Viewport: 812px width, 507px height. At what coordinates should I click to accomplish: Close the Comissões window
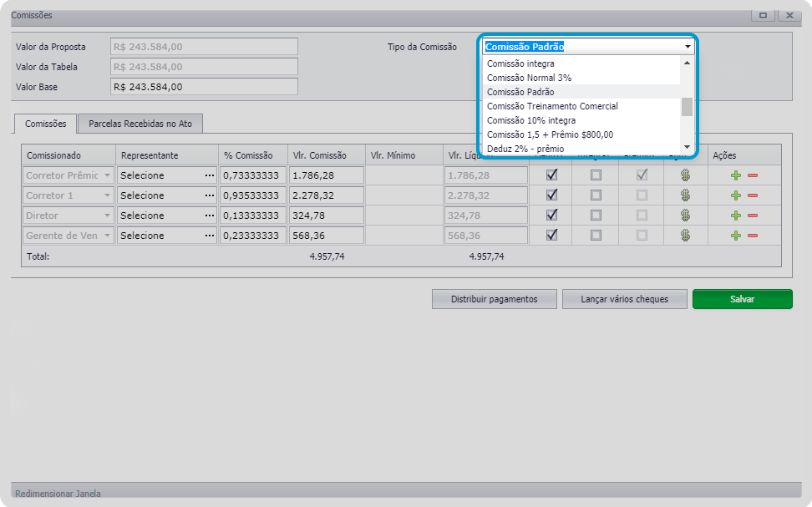(x=789, y=16)
